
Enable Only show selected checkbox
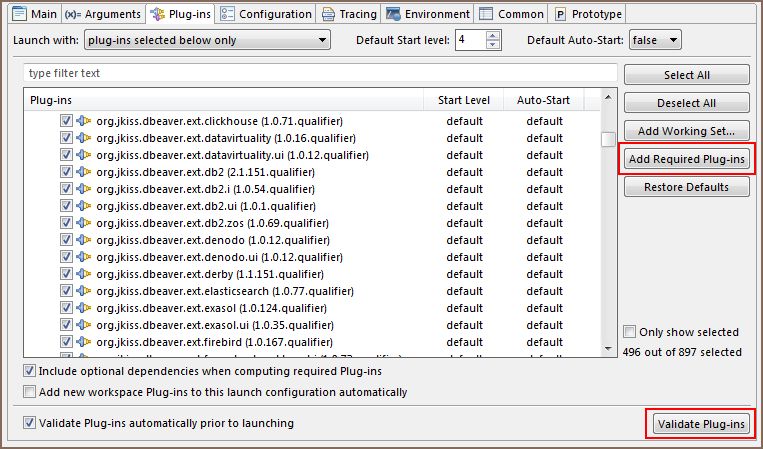[x=629, y=332]
